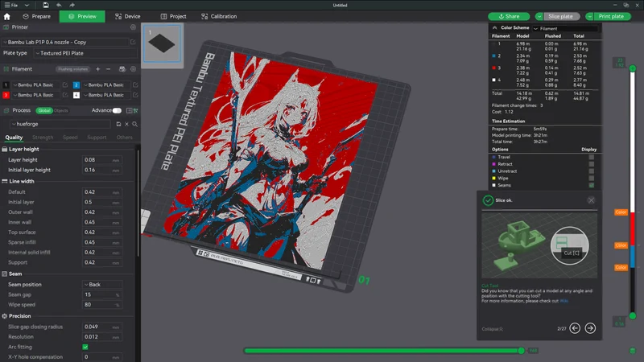Pick color of filament 2 blue swatch
Viewport: 644px width, 362px height.
point(76,85)
